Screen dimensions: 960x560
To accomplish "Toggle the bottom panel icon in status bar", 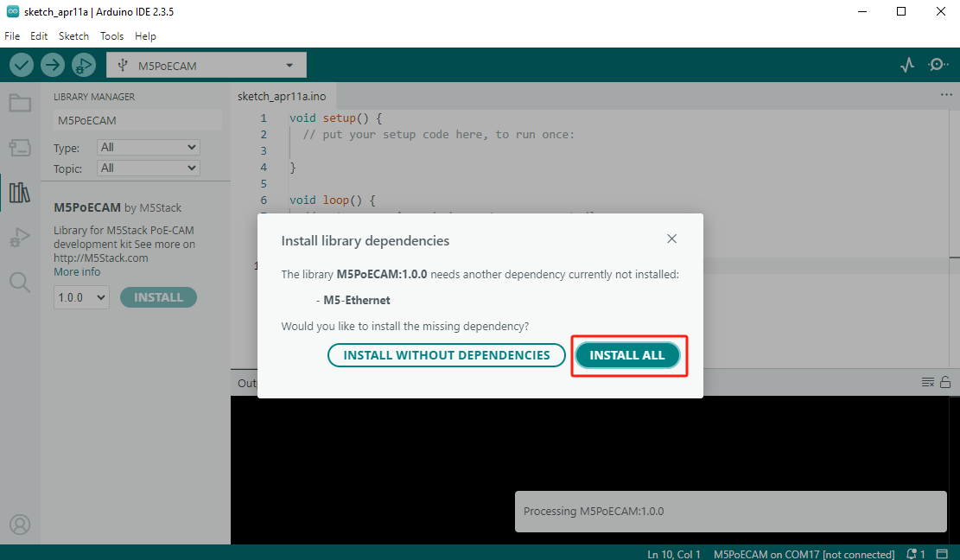I will coord(942,554).
